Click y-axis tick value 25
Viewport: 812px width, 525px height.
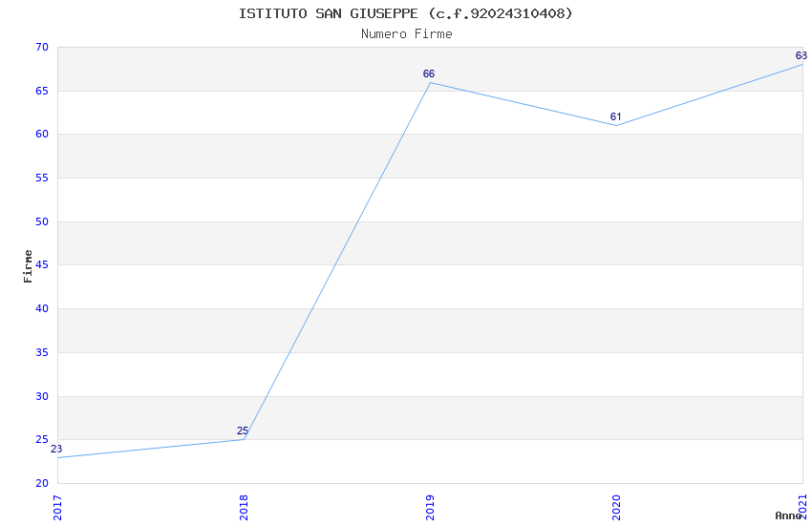point(42,440)
